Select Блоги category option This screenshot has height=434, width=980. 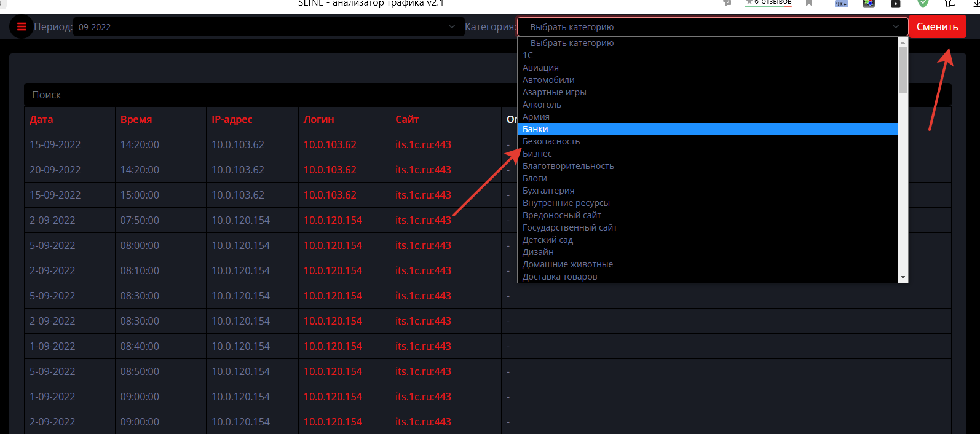pos(708,178)
